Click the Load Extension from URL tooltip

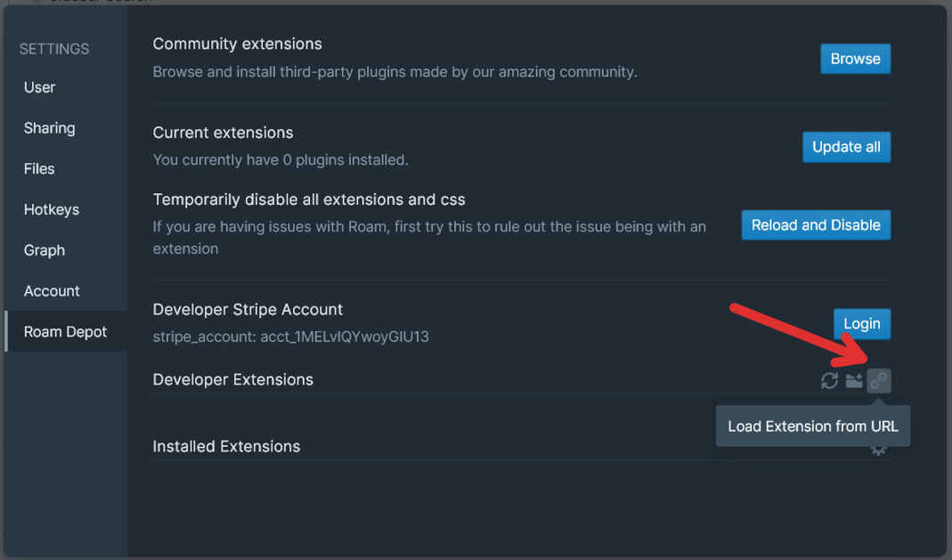(x=812, y=426)
